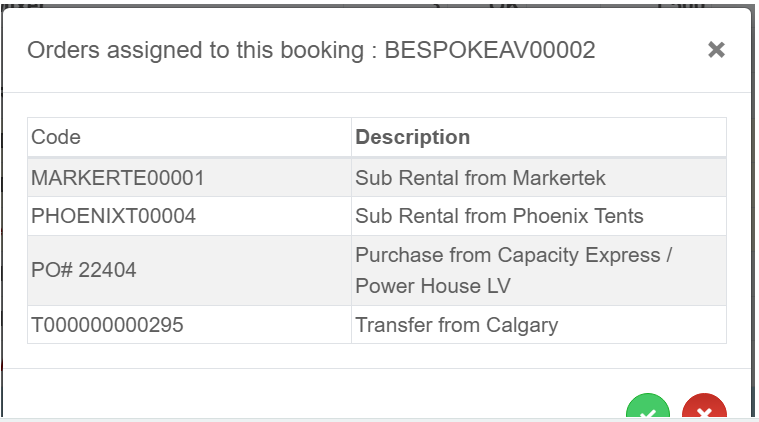Select the PHOENIXT00004 order code

(x=114, y=216)
